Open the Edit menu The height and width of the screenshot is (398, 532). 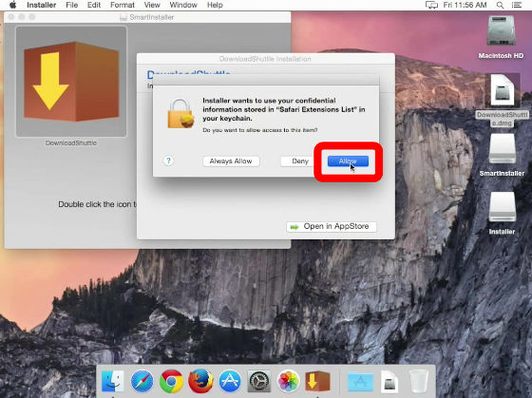coord(94,5)
